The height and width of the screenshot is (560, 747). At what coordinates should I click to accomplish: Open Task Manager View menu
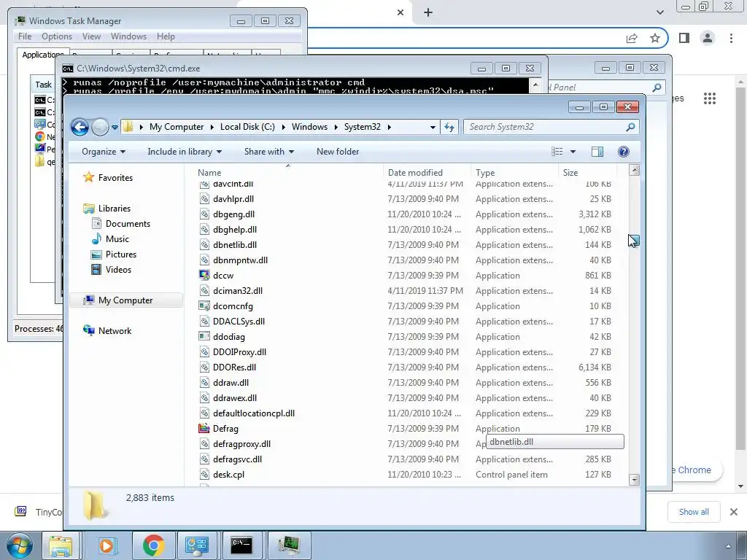pyautogui.click(x=91, y=36)
